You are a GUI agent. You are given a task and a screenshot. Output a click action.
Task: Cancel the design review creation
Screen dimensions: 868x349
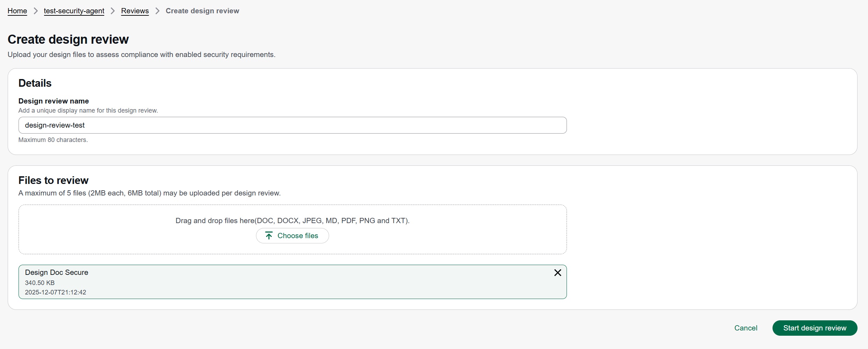[746, 328]
